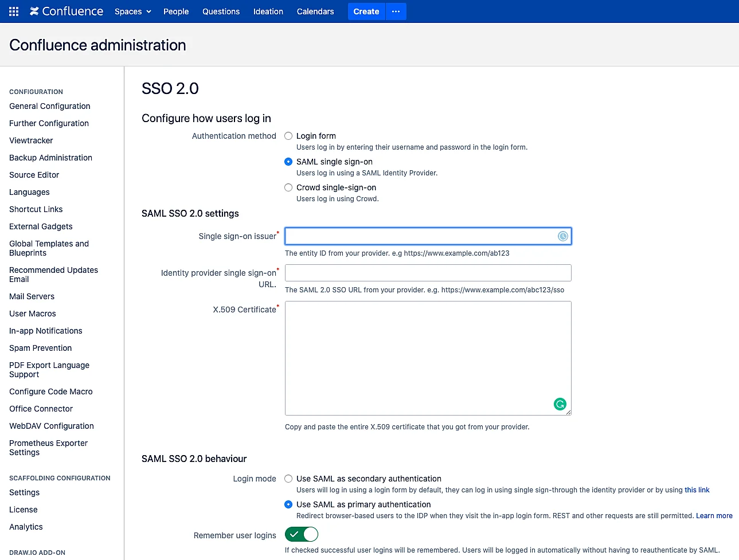Image resolution: width=739 pixels, height=560 pixels.
Task: Open Calendars in top navigation
Action: (315, 11)
